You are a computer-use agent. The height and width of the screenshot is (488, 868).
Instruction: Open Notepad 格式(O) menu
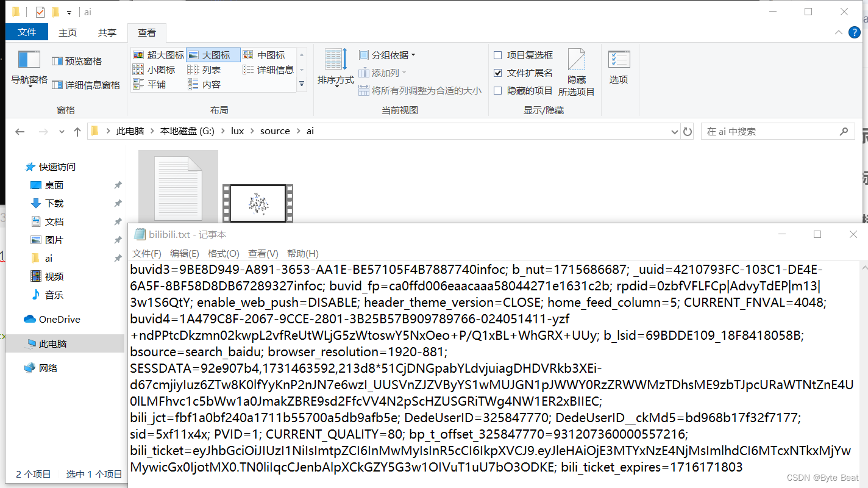point(224,253)
